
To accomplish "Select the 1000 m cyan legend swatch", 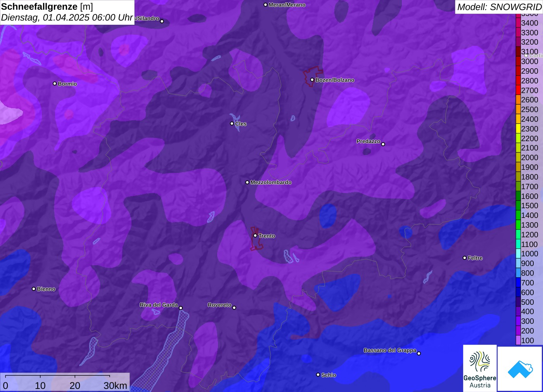I will click(518, 254).
